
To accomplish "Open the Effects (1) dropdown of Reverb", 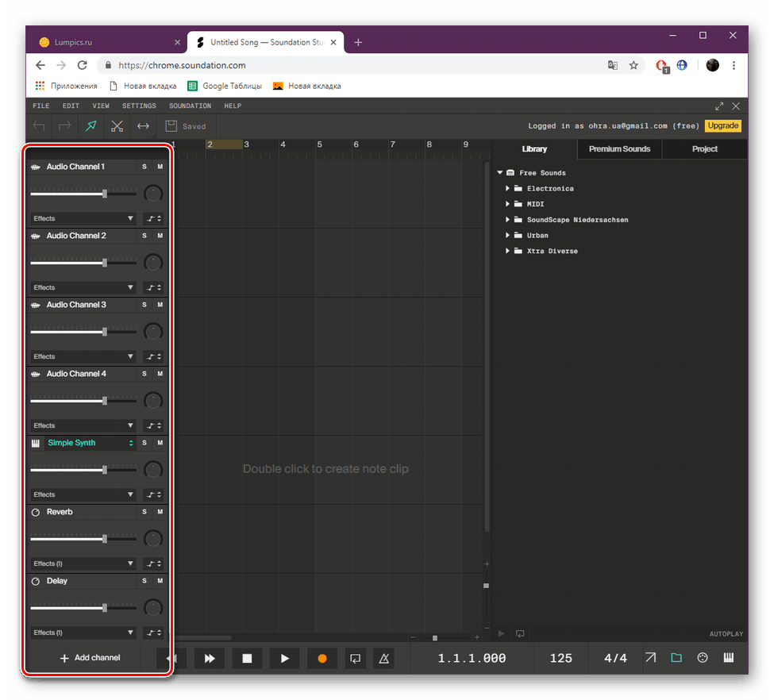I will (83, 563).
